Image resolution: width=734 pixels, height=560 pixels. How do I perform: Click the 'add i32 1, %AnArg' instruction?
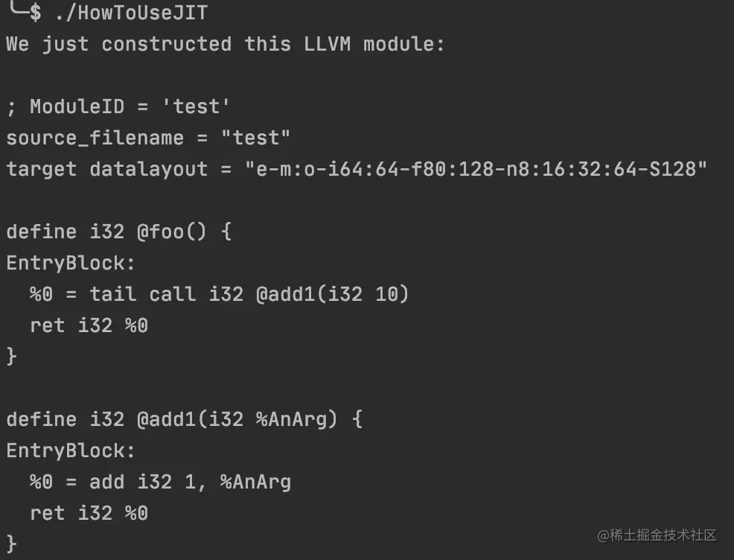tap(190, 482)
